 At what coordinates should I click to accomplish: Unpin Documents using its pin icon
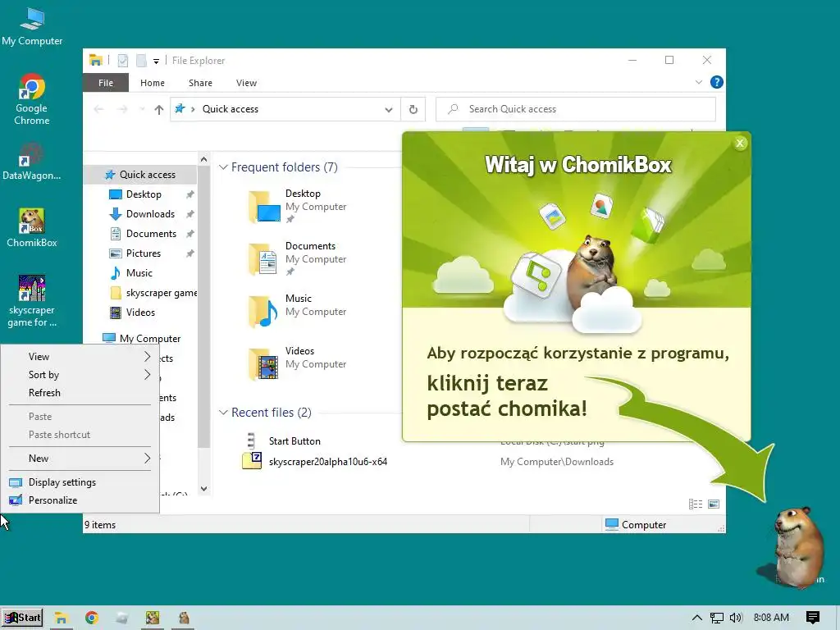point(189,234)
